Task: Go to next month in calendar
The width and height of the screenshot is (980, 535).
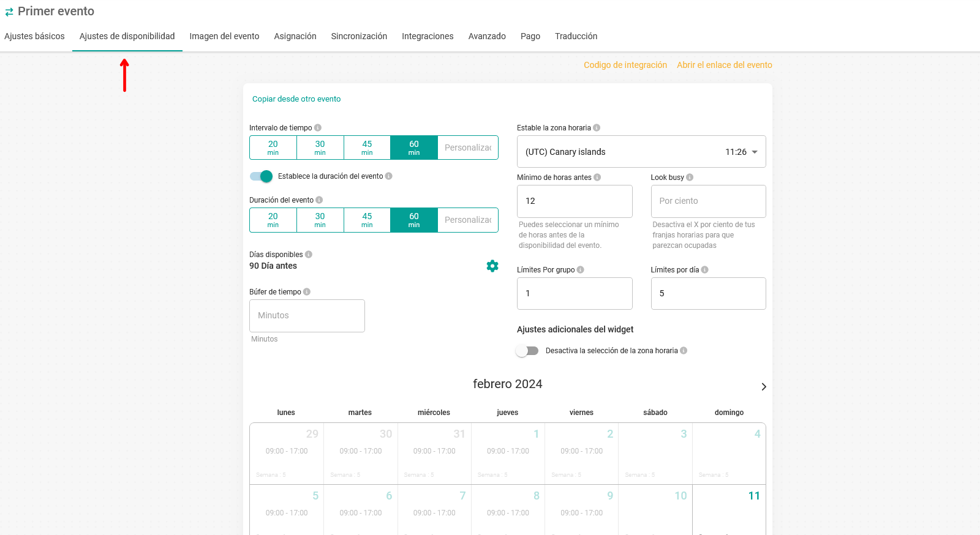Action: click(x=763, y=386)
